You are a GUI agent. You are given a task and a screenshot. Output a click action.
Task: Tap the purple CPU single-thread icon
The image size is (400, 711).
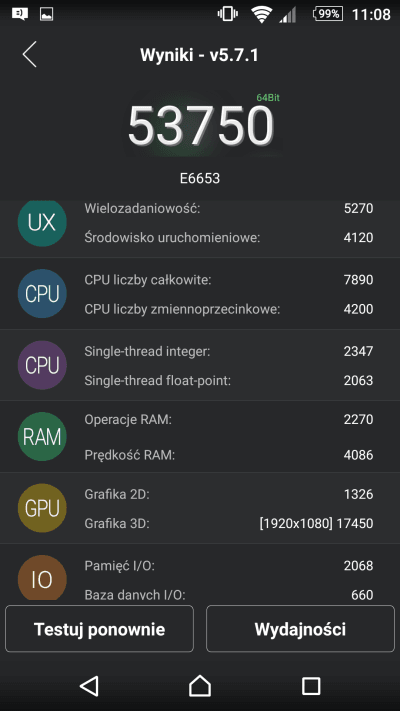tap(42, 365)
